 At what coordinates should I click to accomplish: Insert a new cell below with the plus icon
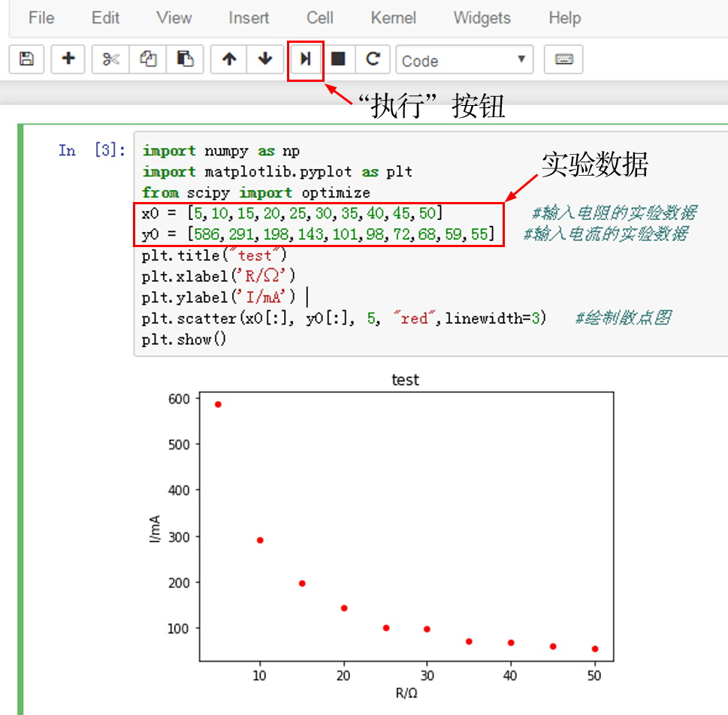coord(68,59)
